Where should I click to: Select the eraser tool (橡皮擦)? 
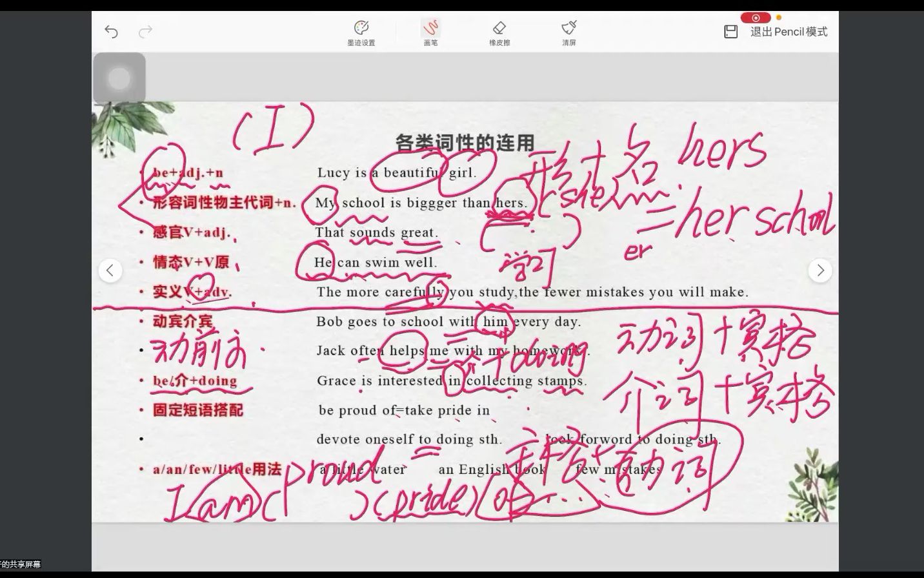[x=499, y=33]
